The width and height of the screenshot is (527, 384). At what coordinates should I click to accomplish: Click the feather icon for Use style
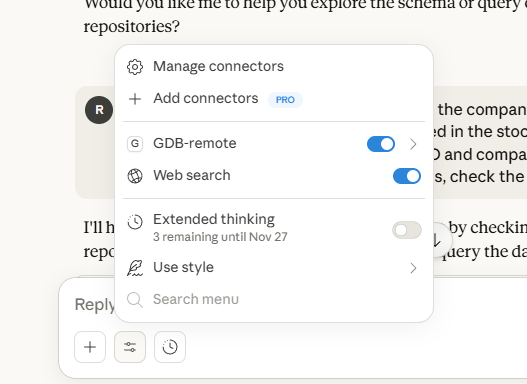pos(135,268)
